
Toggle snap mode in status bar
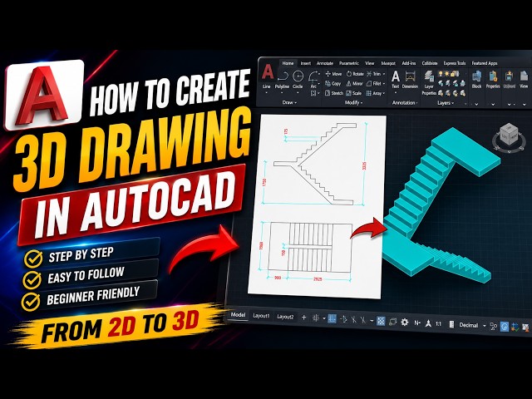pos(332,318)
